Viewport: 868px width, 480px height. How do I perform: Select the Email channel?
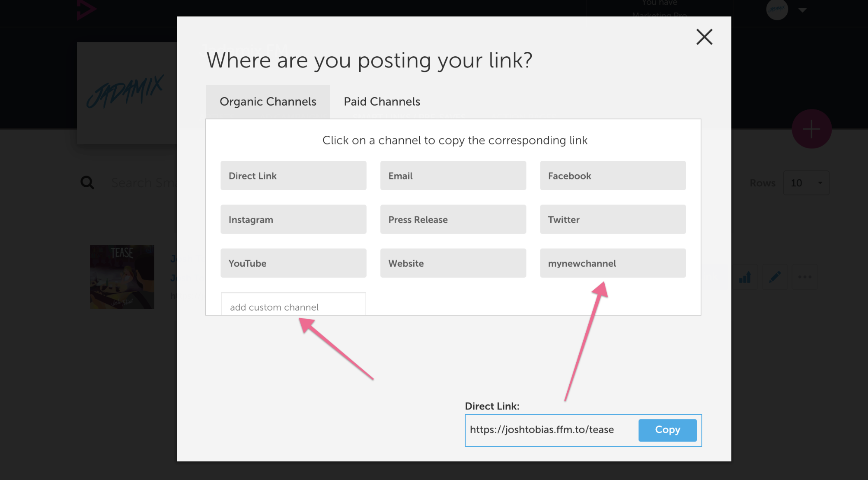pyautogui.click(x=453, y=176)
